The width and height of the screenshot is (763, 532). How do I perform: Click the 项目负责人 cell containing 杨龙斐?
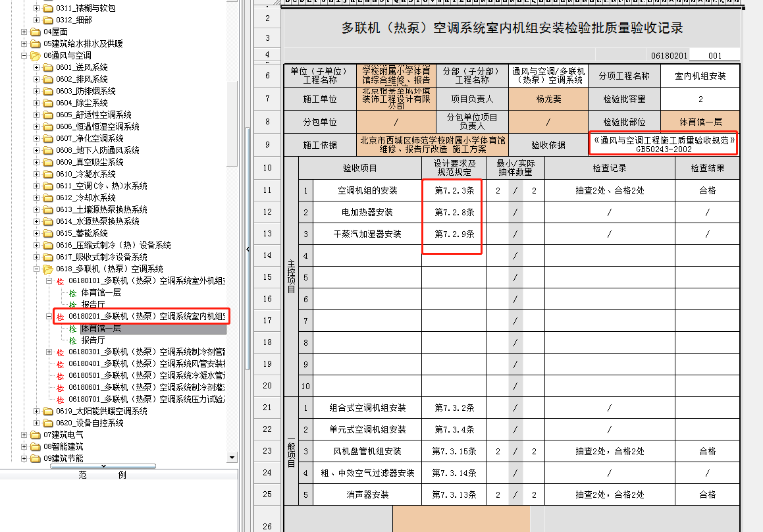[x=548, y=99]
